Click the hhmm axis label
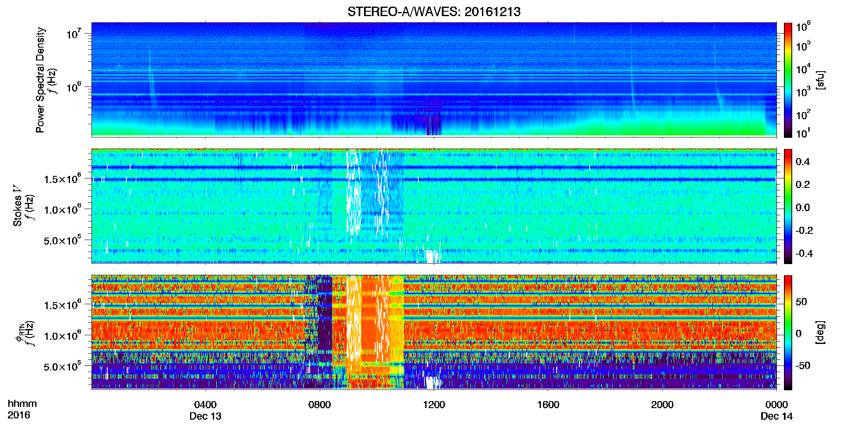Image resolution: width=868 pixels, height=447 pixels. pyautogui.click(x=22, y=404)
